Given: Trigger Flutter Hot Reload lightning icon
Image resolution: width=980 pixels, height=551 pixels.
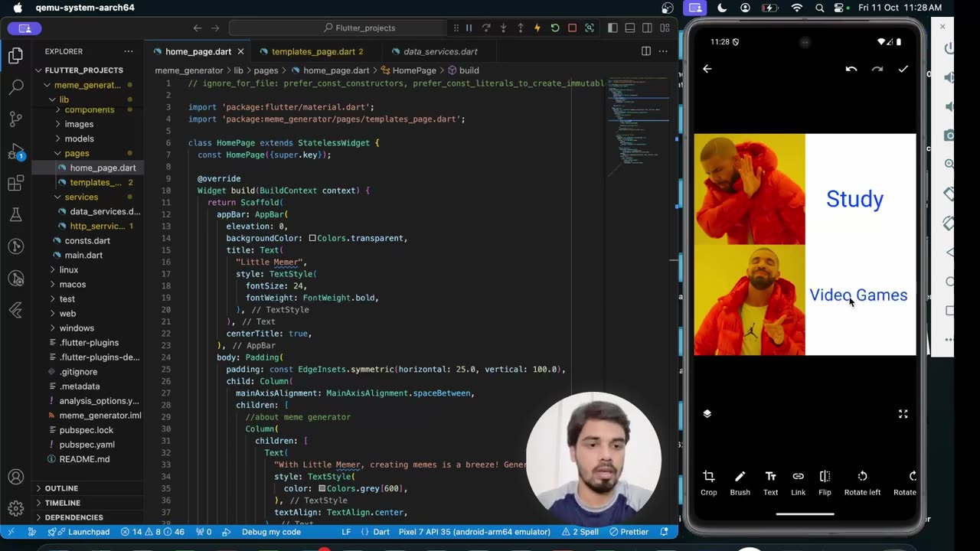Looking at the screenshot, I should pos(537,28).
